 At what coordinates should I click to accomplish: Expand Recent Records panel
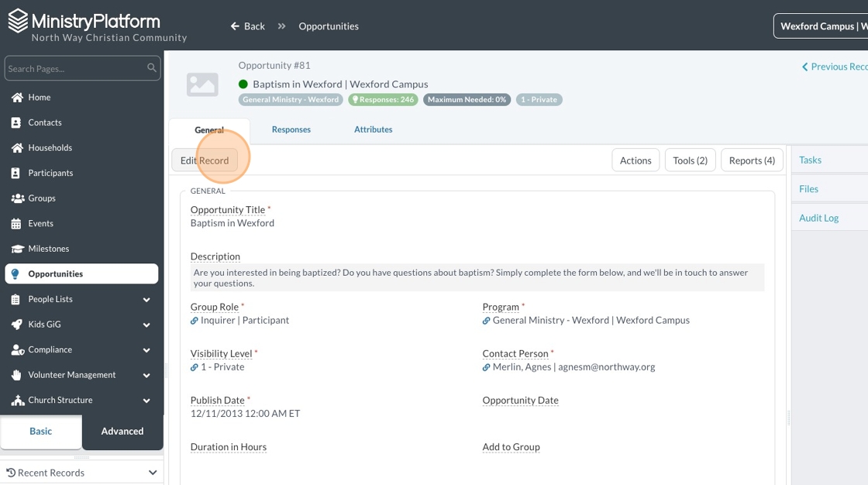tap(153, 473)
